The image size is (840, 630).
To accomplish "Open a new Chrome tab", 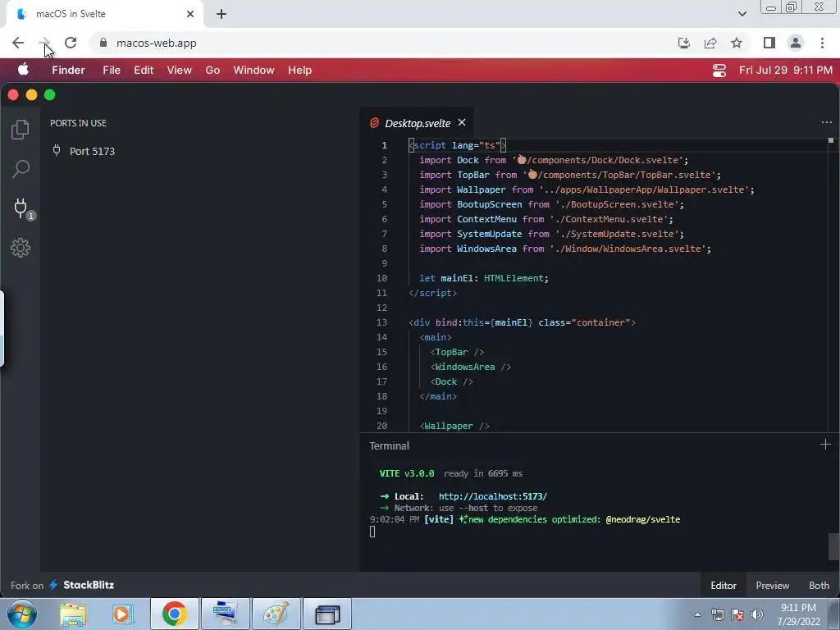I will (x=221, y=15).
